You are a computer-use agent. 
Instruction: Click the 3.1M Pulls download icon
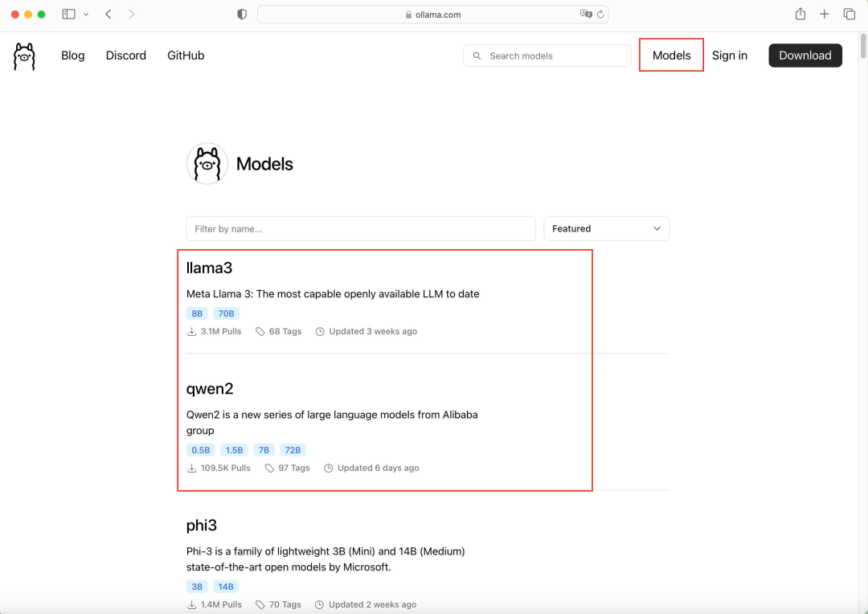191,332
